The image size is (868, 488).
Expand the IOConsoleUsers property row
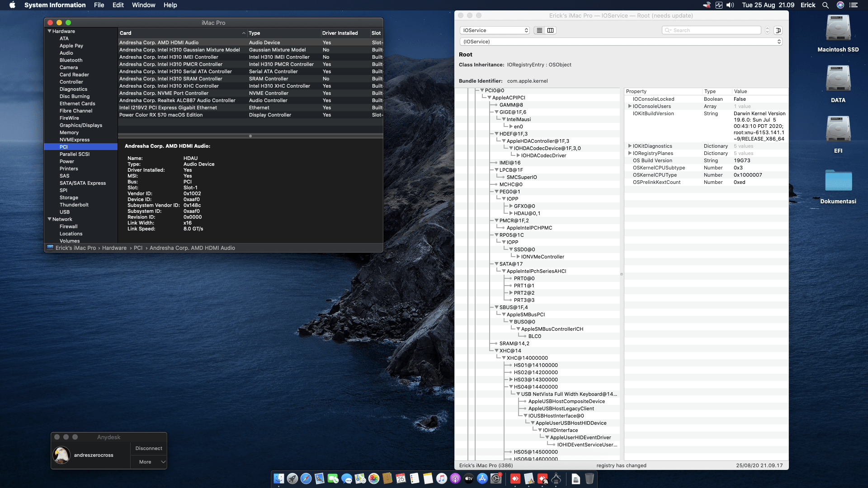click(x=630, y=106)
